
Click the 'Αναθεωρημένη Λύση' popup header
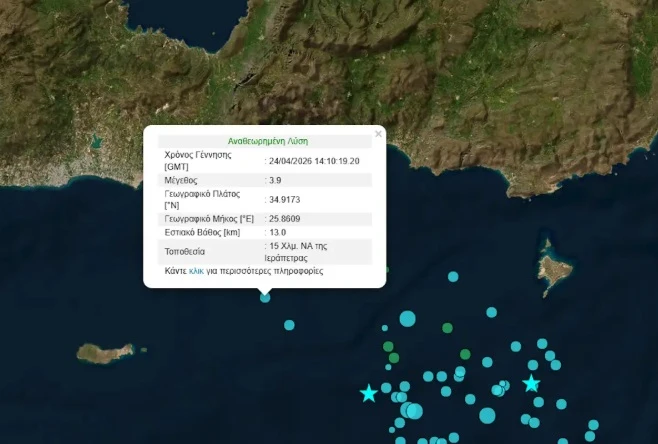[x=267, y=142]
